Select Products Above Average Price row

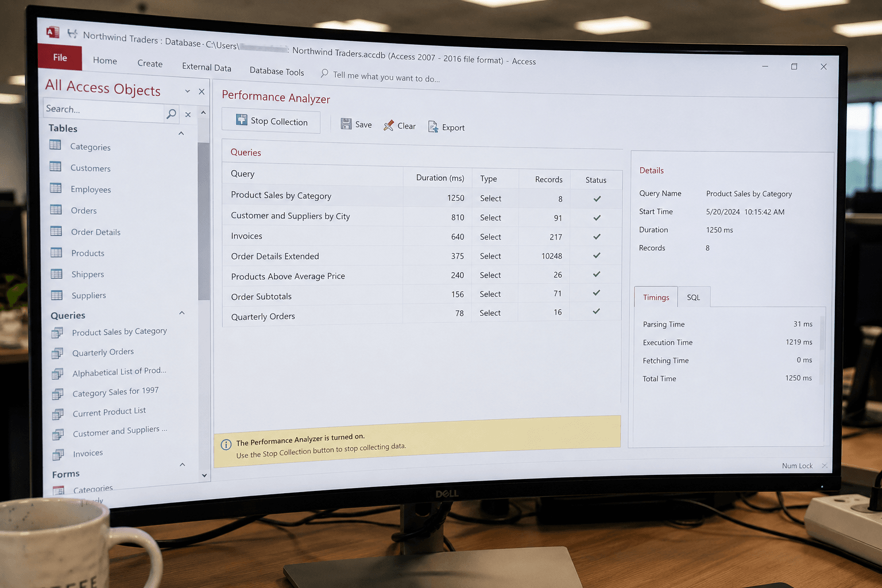(x=422, y=275)
